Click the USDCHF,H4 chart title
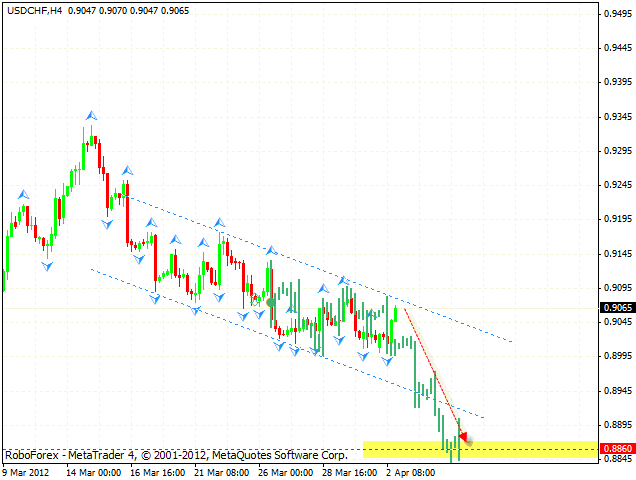Viewport: 636px width, 480px height. (37, 10)
